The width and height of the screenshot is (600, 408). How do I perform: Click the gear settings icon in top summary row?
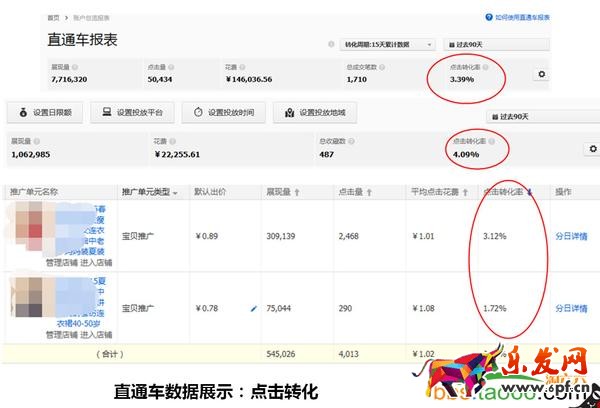point(541,74)
